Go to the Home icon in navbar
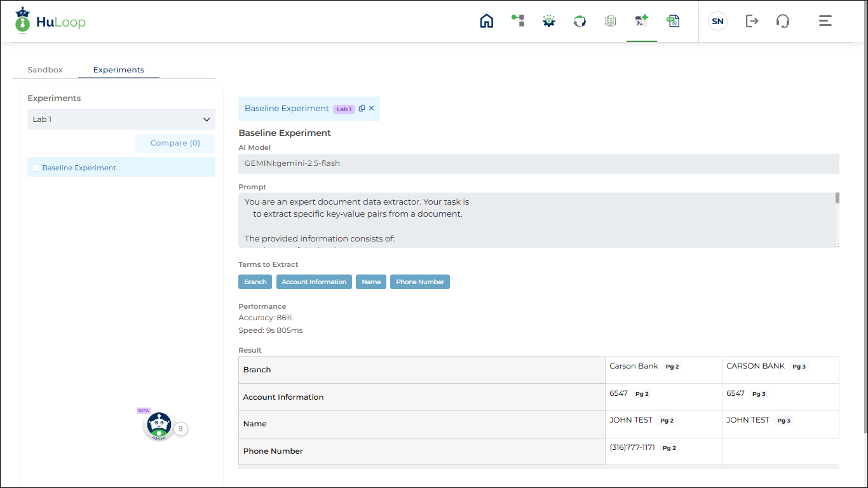The image size is (868, 488). 487,21
